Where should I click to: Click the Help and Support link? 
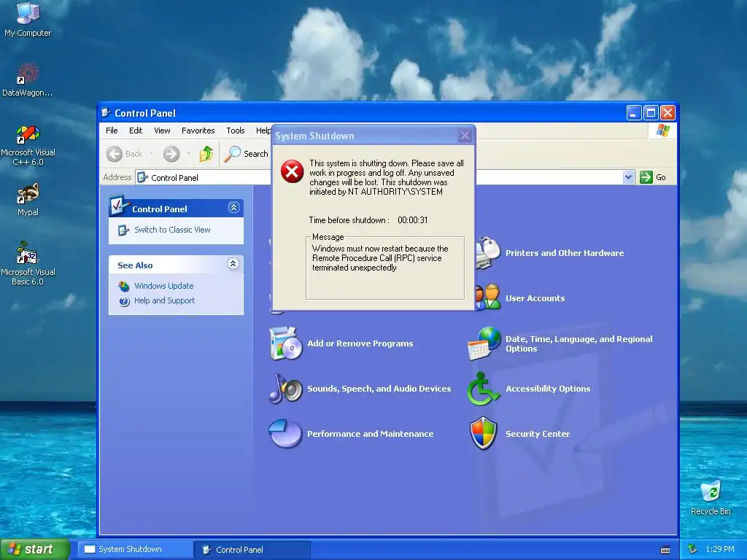point(164,301)
